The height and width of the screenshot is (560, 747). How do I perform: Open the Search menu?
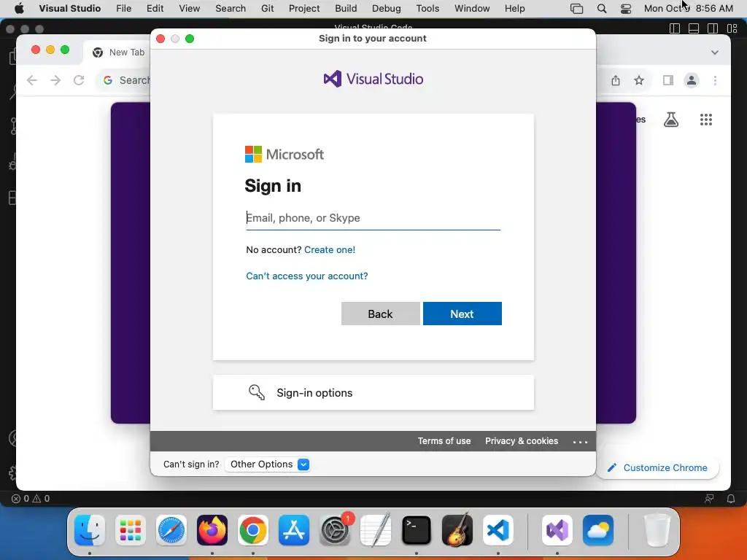(x=231, y=8)
